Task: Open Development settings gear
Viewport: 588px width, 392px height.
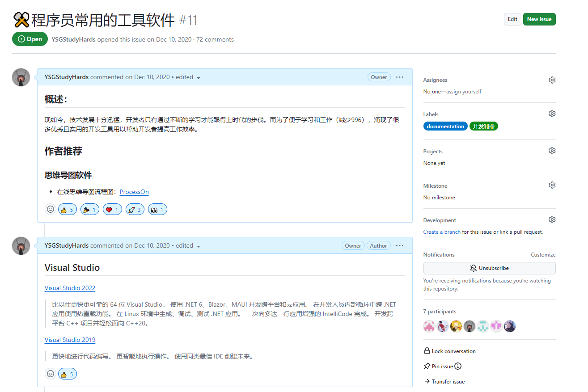Action: pos(552,219)
